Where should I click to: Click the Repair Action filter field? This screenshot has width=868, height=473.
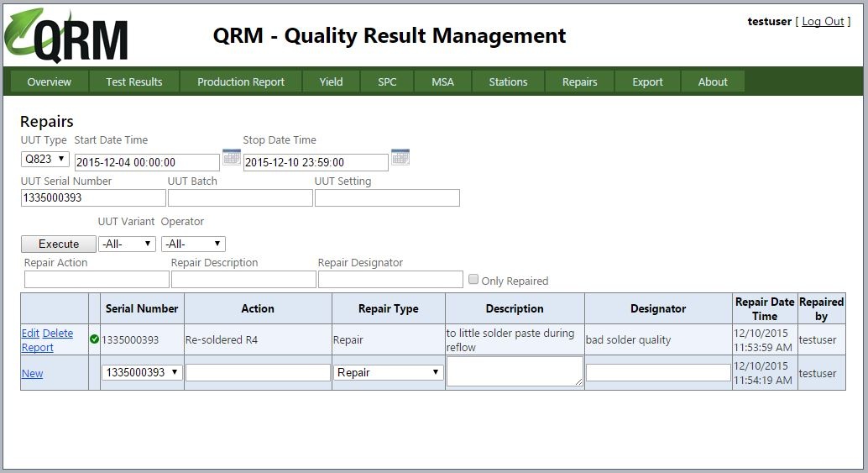(97, 279)
